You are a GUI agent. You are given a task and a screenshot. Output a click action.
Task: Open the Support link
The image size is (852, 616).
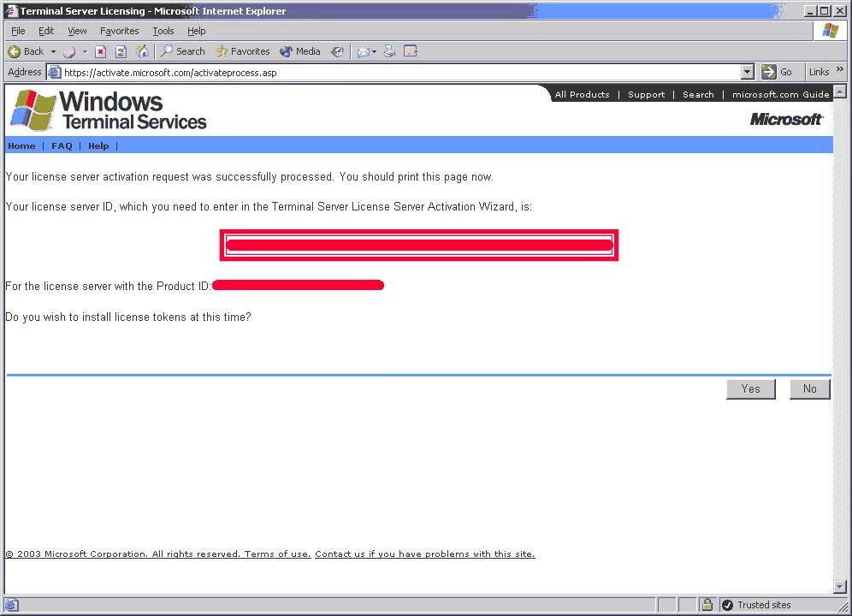point(646,95)
